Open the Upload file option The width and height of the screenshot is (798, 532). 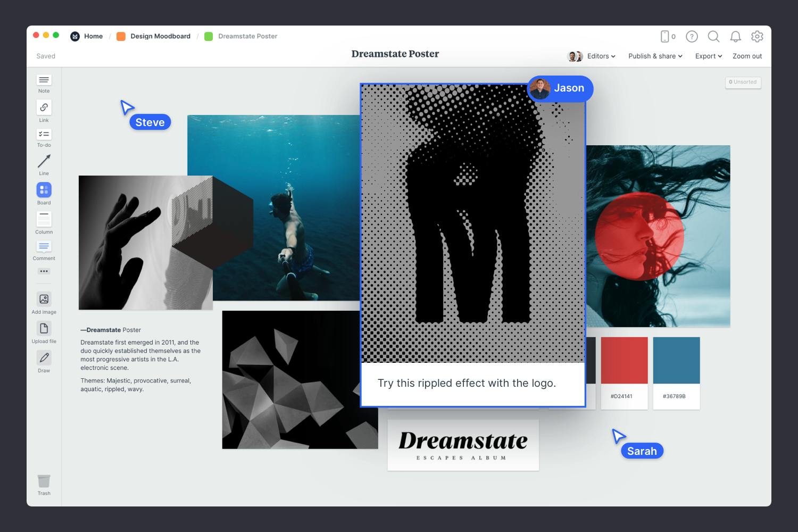[x=44, y=328]
